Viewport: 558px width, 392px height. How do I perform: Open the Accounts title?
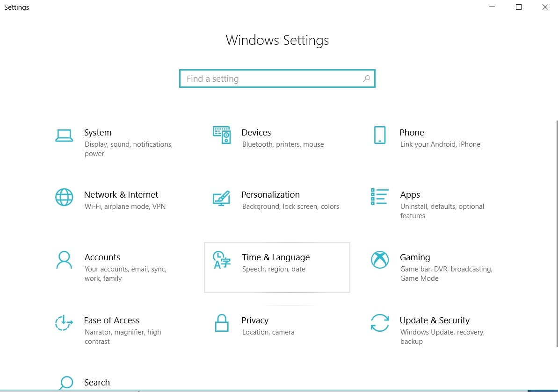pos(102,257)
